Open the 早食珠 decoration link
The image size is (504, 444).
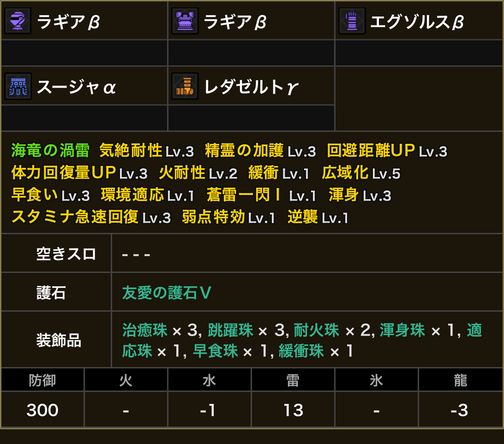215,351
